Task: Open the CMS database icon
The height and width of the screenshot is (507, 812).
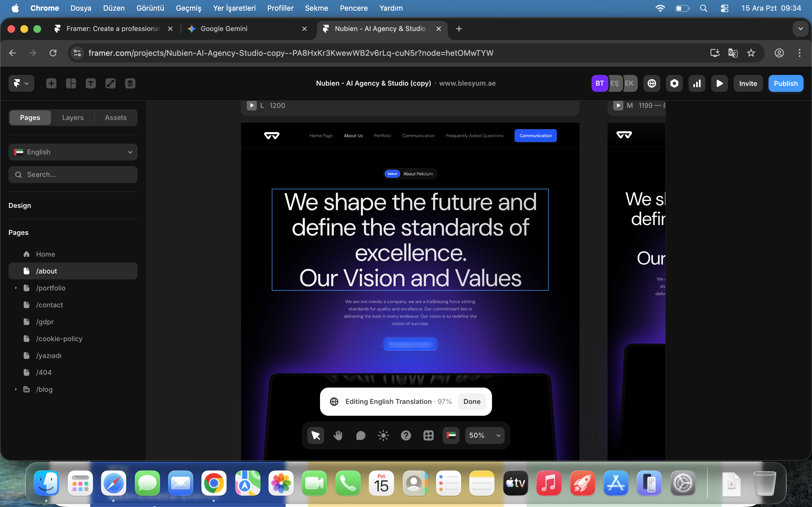Action: pos(130,83)
